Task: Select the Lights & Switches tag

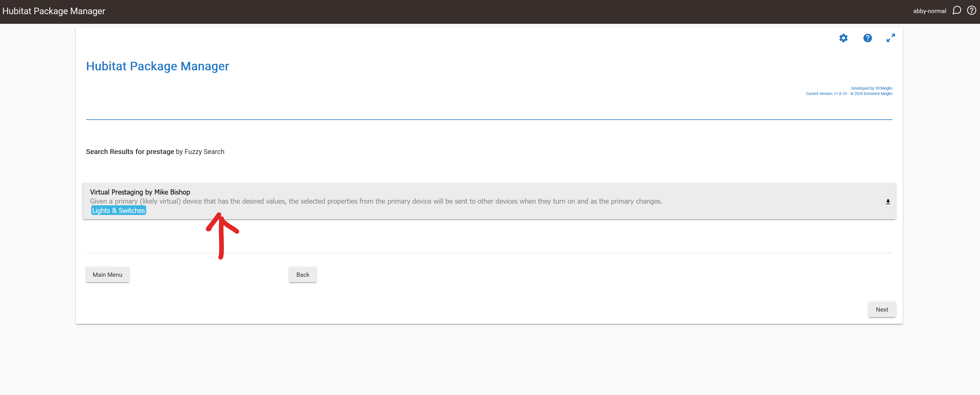Action: (118, 210)
